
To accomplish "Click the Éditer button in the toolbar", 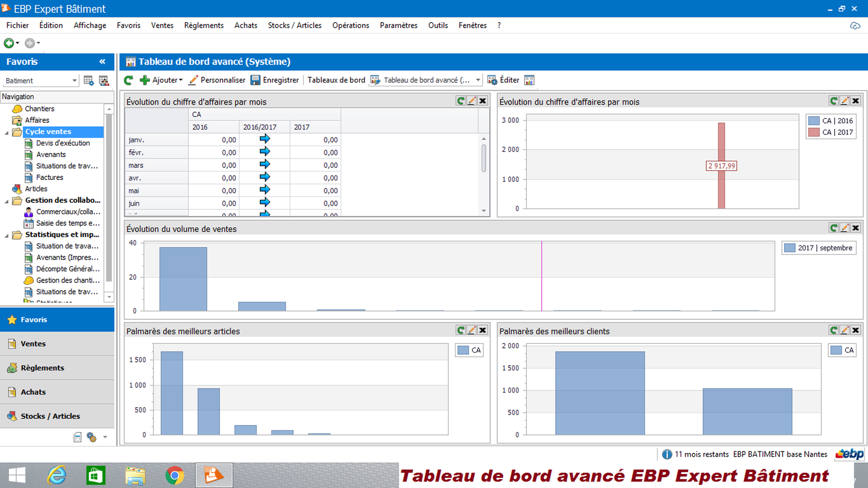I will click(x=505, y=80).
